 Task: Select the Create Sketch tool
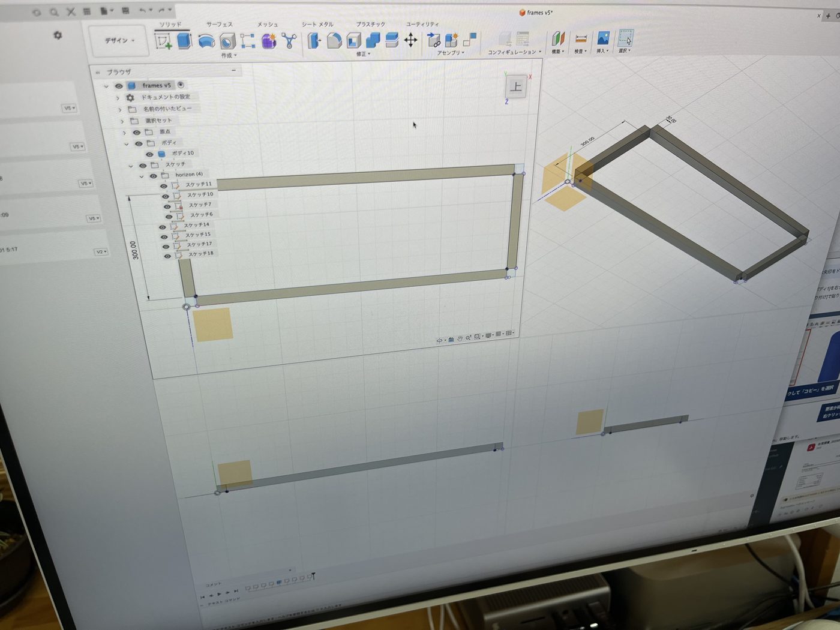pyautogui.click(x=163, y=41)
